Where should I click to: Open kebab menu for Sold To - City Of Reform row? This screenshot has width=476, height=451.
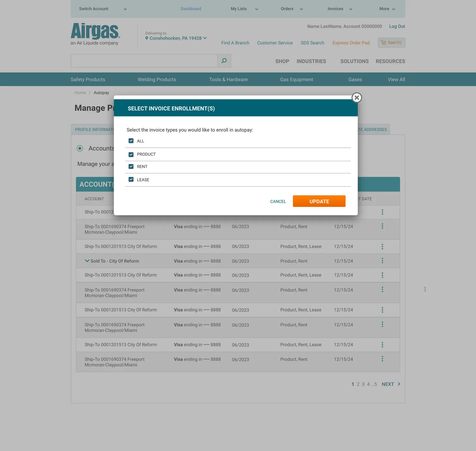click(382, 261)
